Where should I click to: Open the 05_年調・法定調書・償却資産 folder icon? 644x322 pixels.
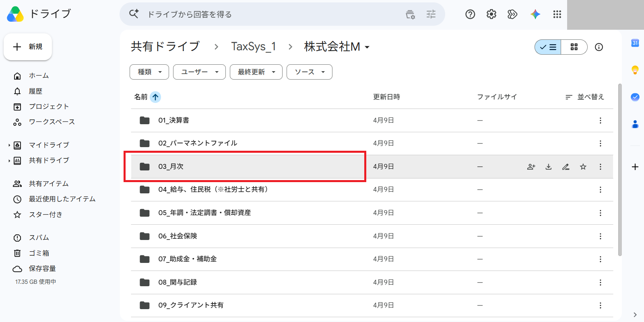click(x=144, y=213)
